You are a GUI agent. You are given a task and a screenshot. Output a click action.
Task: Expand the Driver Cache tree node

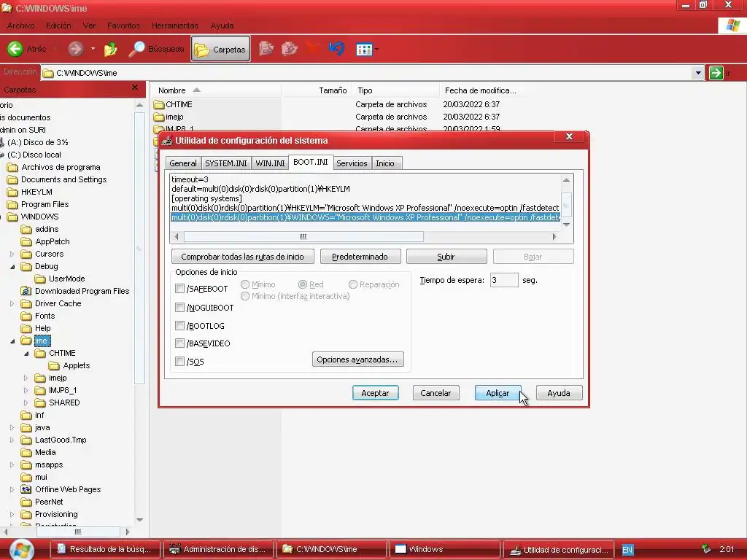click(12, 304)
